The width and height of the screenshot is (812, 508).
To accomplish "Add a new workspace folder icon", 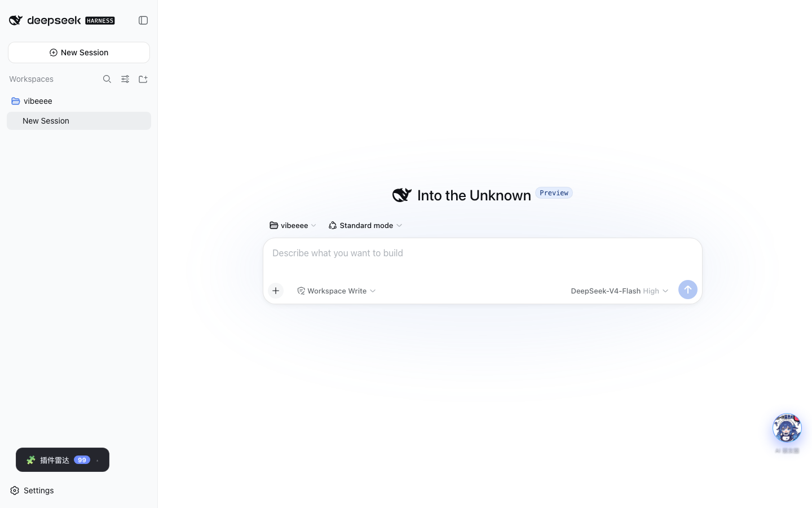I will (143, 79).
